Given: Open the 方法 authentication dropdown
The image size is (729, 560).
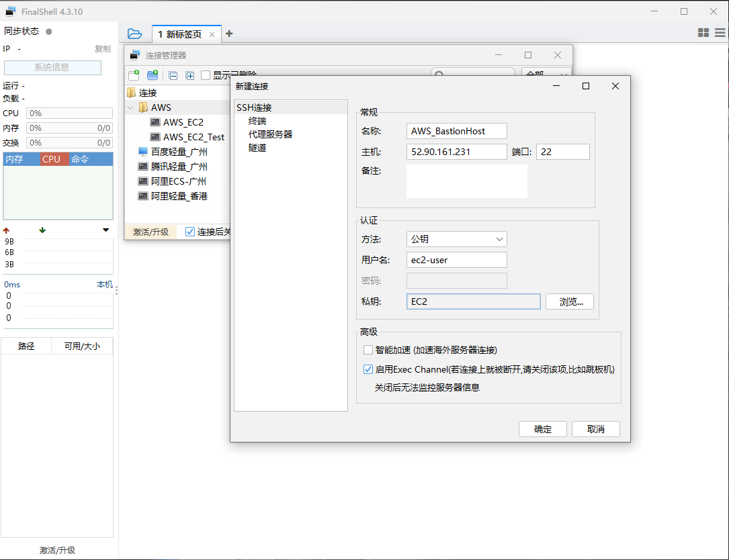Looking at the screenshot, I should pyautogui.click(x=457, y=239).
